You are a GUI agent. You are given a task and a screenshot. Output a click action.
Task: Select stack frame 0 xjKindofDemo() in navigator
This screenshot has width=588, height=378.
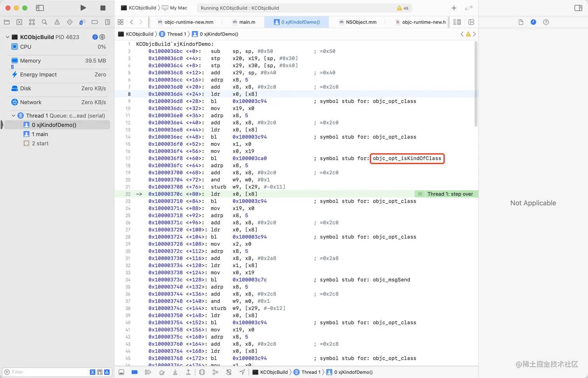pos(56,125)
